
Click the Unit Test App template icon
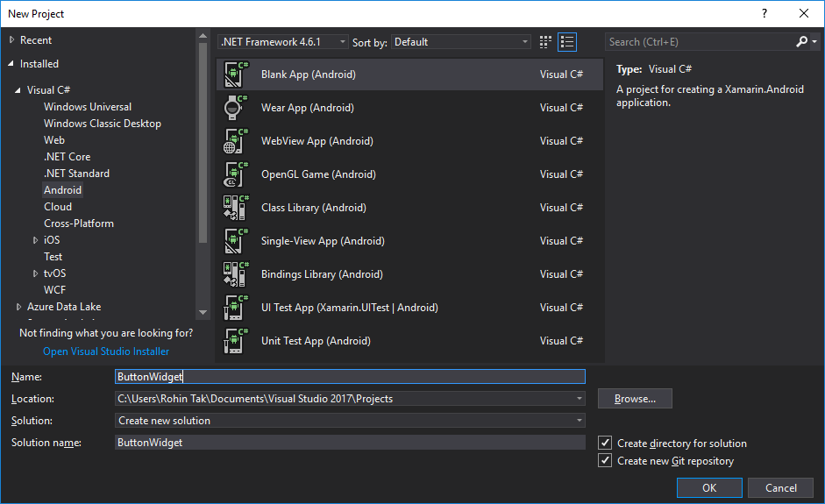[236, 341]
